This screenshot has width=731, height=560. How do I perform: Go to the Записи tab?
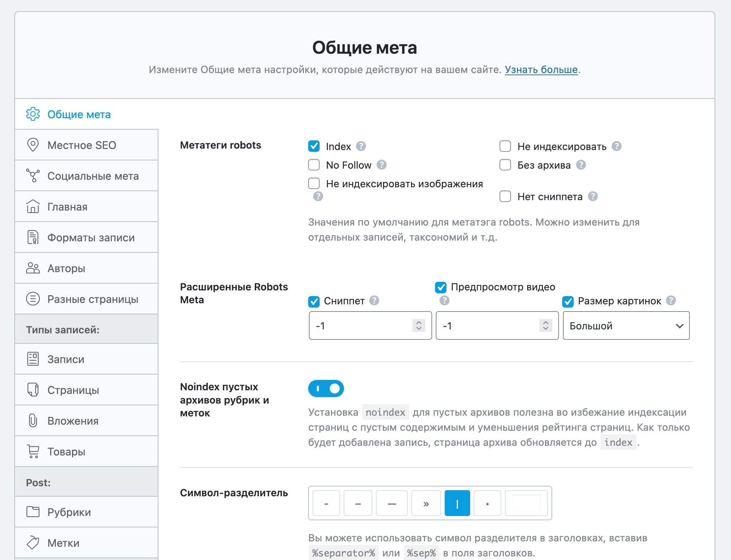86,359
